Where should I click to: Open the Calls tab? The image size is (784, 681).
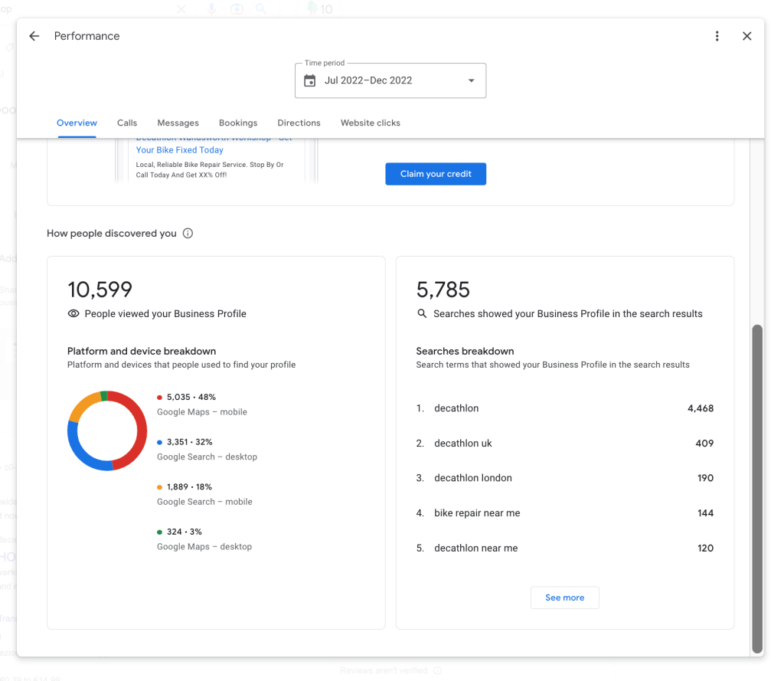coord(127,123)
